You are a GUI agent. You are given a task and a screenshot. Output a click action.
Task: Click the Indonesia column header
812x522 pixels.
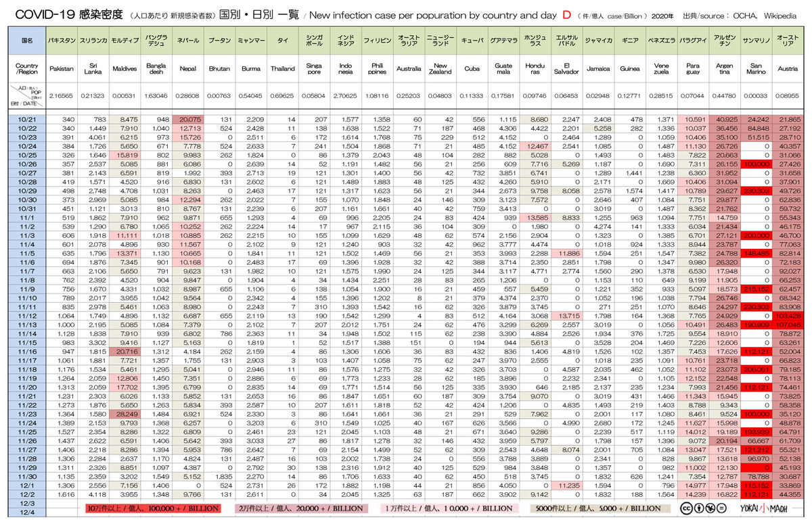tap(346, 69)
